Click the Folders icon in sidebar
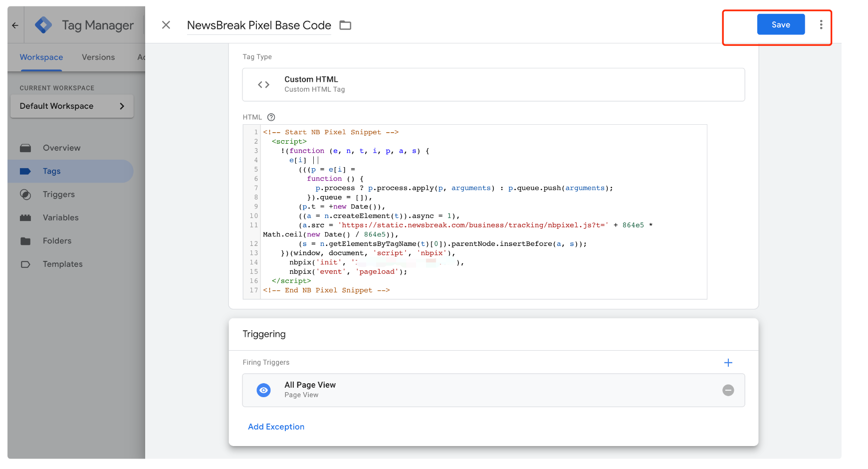 [x=25, y=241]
